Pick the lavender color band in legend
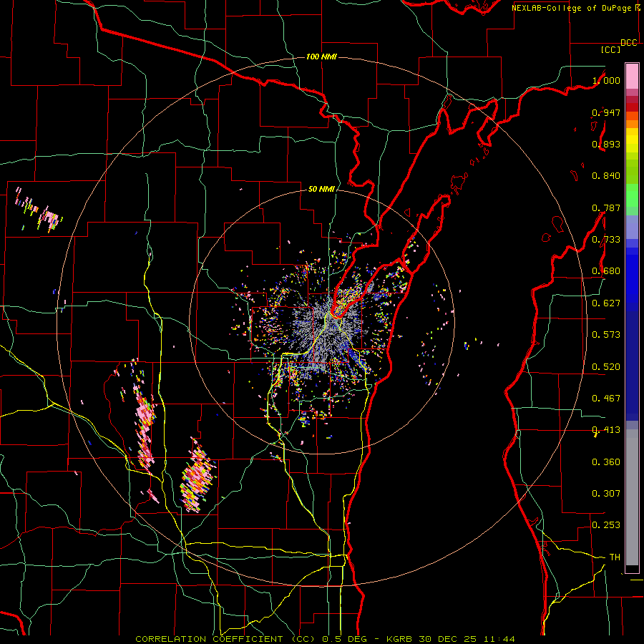The width and height of the screenshot is (644, 644). tap(632, 227)
